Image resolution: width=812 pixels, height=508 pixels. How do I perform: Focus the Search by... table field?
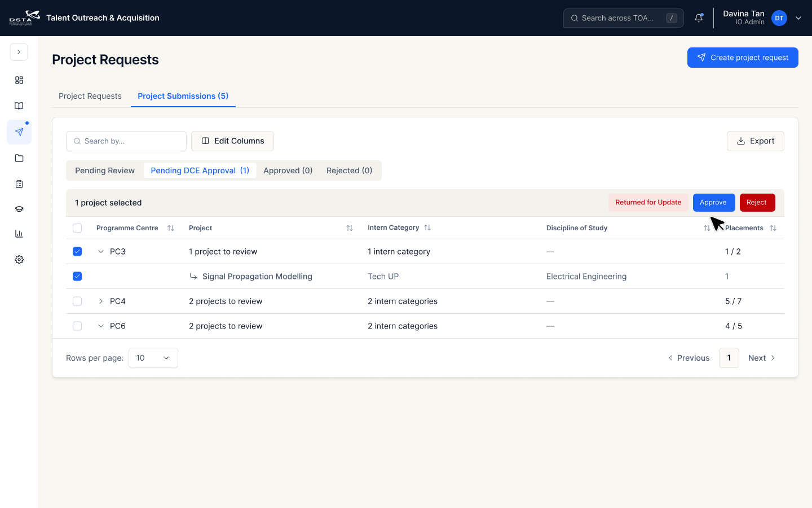coord(126,141)
